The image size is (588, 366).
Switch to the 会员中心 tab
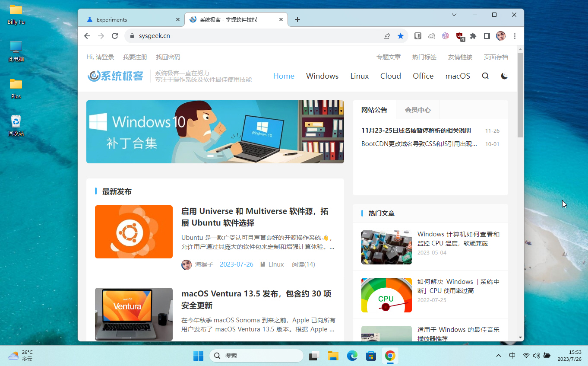417,110
